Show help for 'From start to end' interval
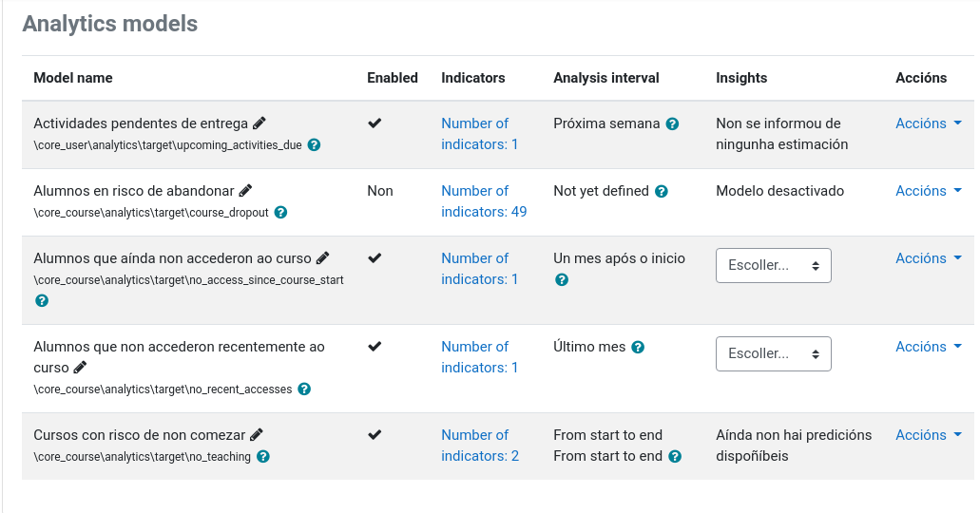The width and height of the screenshot is (980, 513). pyautogui.click(x=675, y=457)
